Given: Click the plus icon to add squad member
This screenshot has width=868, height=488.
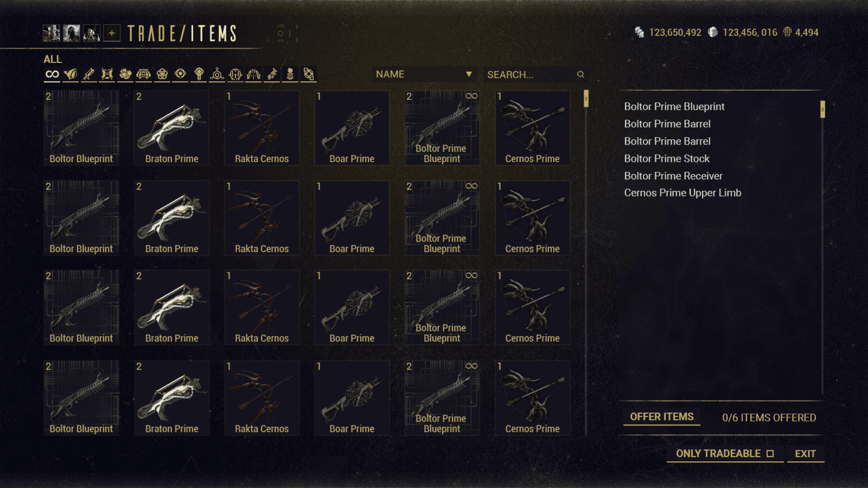Looking at the screenshot, I should tap(112, 34).
